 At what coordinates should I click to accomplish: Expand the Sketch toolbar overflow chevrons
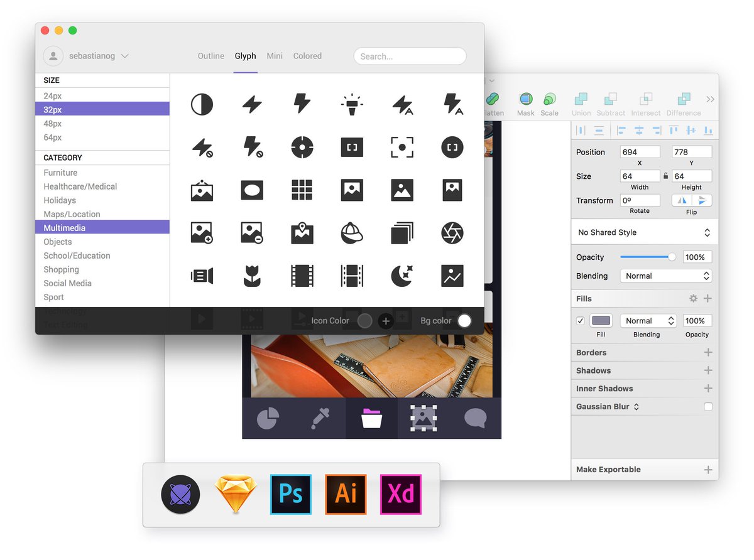[710, 99]
